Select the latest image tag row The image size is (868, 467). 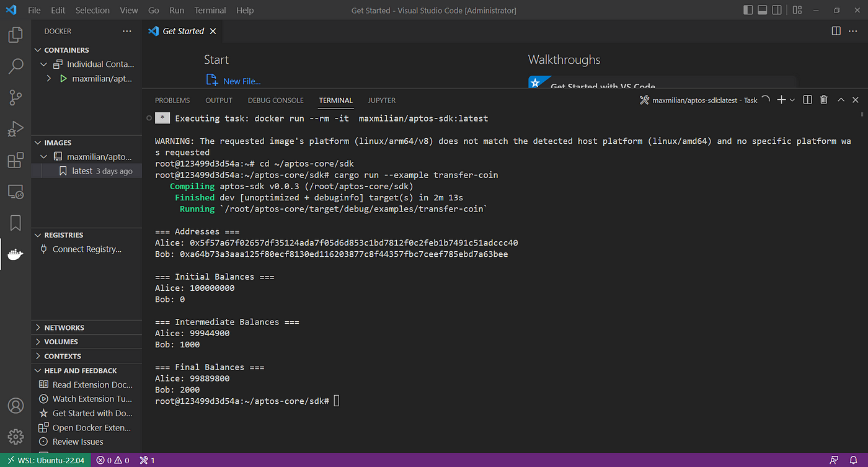click(87, 171)
